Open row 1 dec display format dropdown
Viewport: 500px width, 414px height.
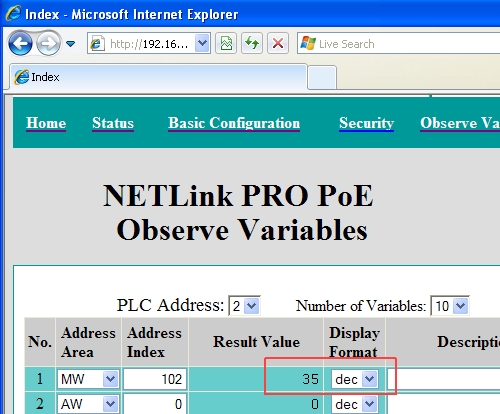[x=354, y=379]
